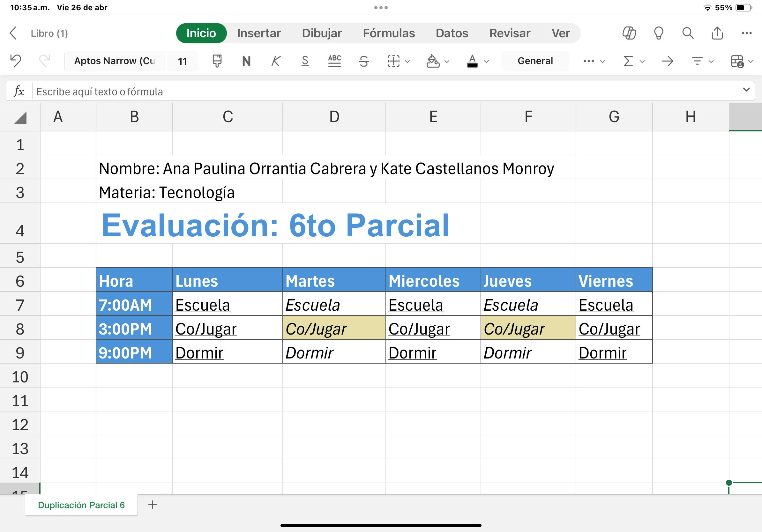Open Copilot icon in top bar
This screenshot has height=532, width=762.
pos(629,33)
